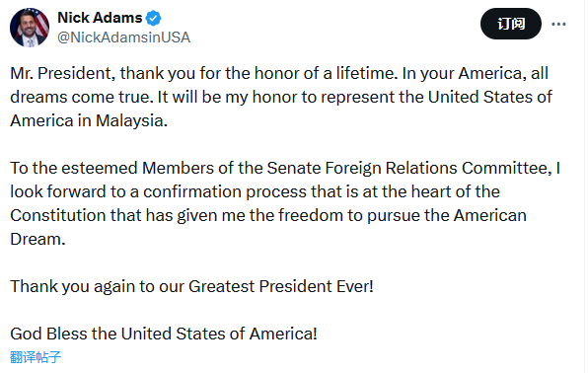Image resolution: width=588 pixels, height=373 pixels.
Task: Click the word "Malaysia." in the post
Action: [131, 120]
